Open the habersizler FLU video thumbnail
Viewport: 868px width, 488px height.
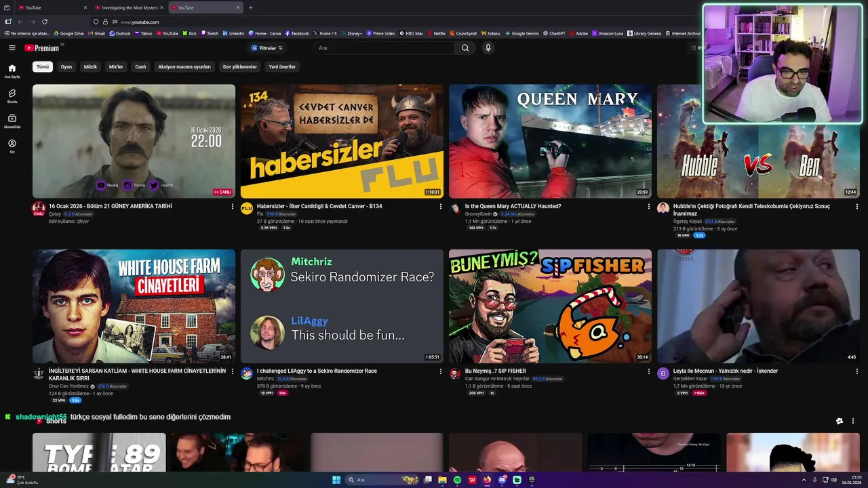(x=342, y=141)
